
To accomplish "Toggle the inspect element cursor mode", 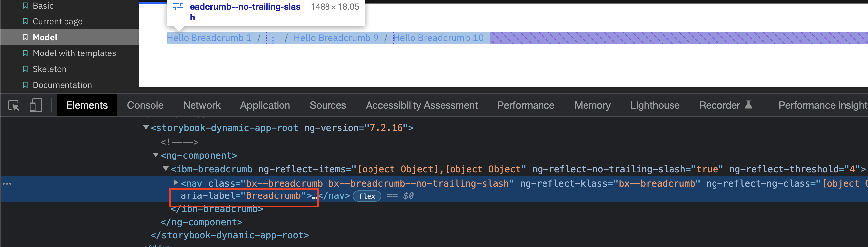I will point(14,105).
